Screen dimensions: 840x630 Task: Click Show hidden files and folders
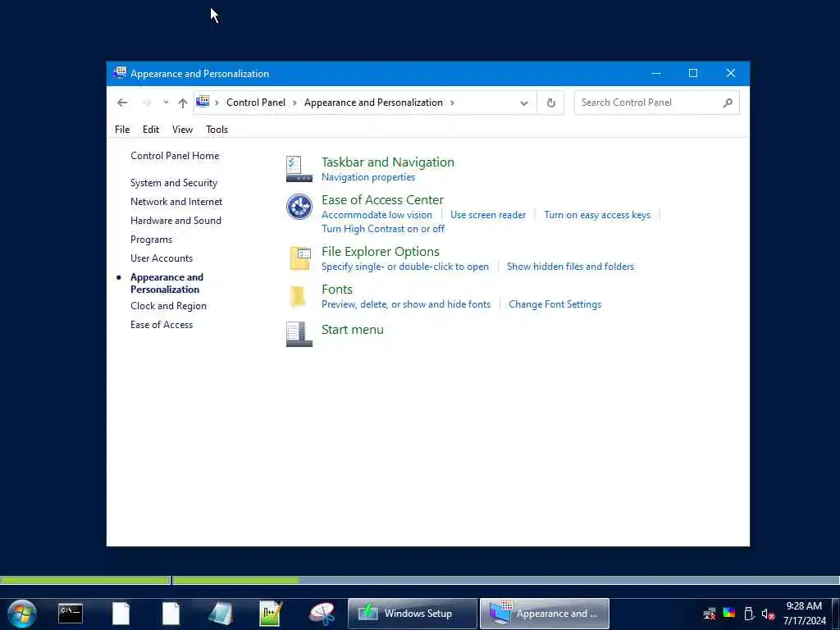click(x=571, y=267)
